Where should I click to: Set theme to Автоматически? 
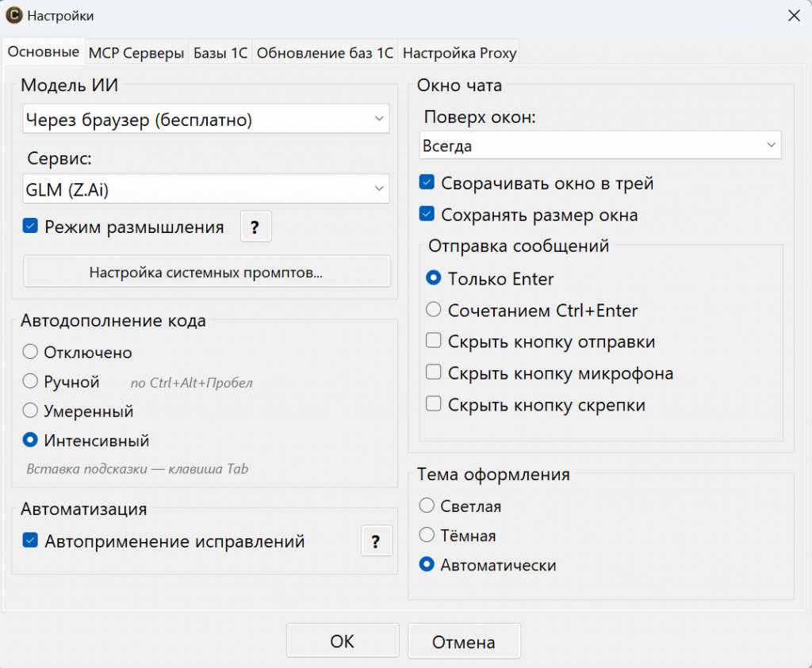(427, 564)
